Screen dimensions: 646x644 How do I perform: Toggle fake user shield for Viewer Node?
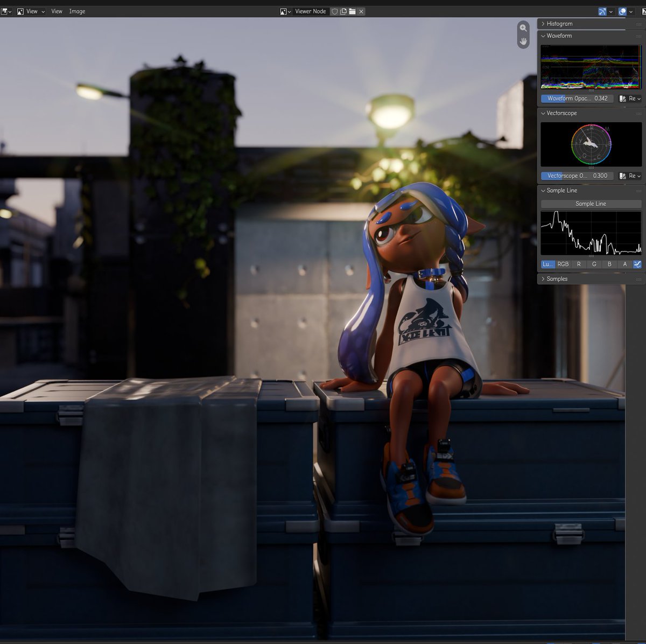pyautogui.click(x=334, y=11)
